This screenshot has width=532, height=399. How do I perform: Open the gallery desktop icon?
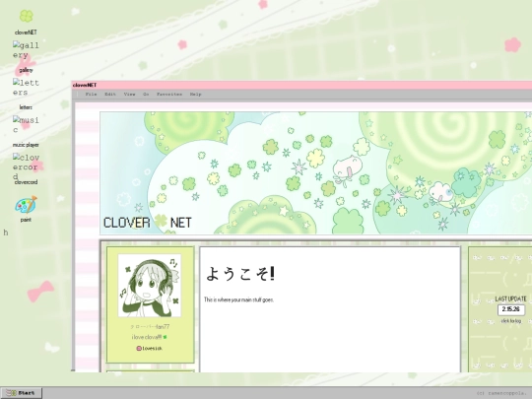point(26,50)
